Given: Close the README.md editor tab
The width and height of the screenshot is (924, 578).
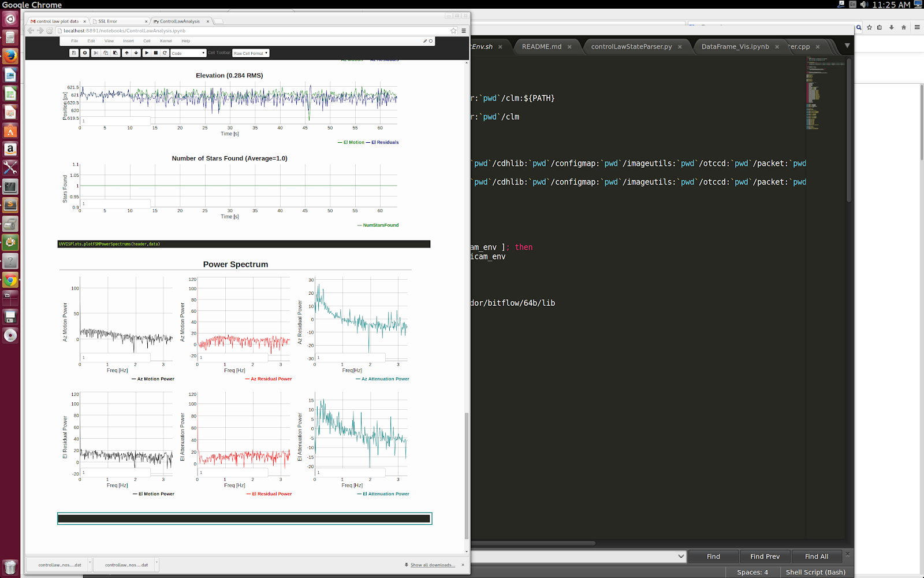Looking at the screenshot, I should click(x=569, y=47).
